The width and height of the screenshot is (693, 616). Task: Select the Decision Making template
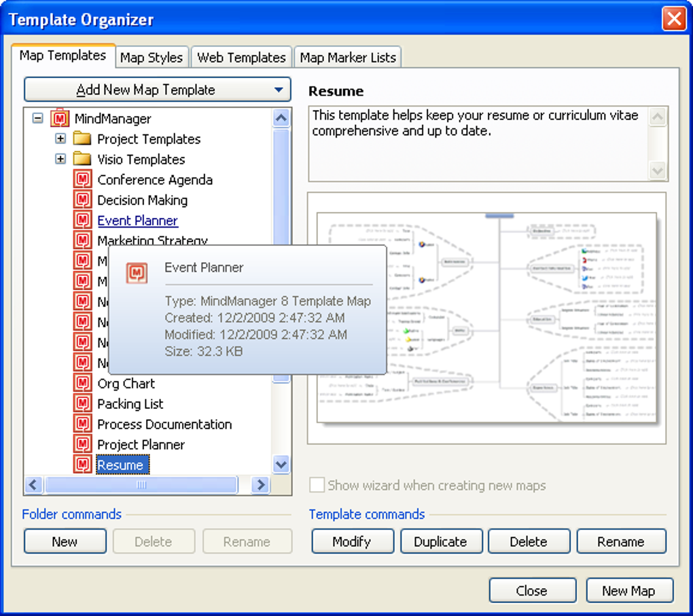(x=142, y=200)
